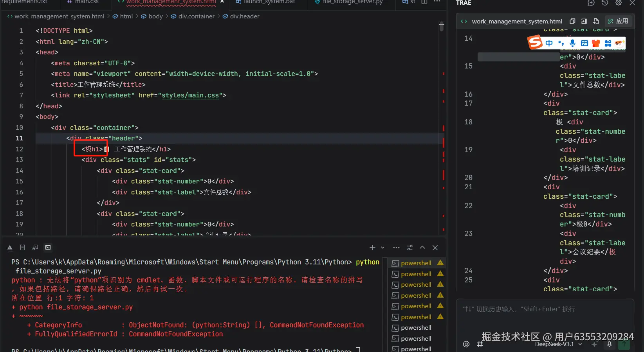The height and width of the screenshot is (352, 644).
Task: Toggle Sogou Chinese/English input mode
Action: (x=549, y=43)
